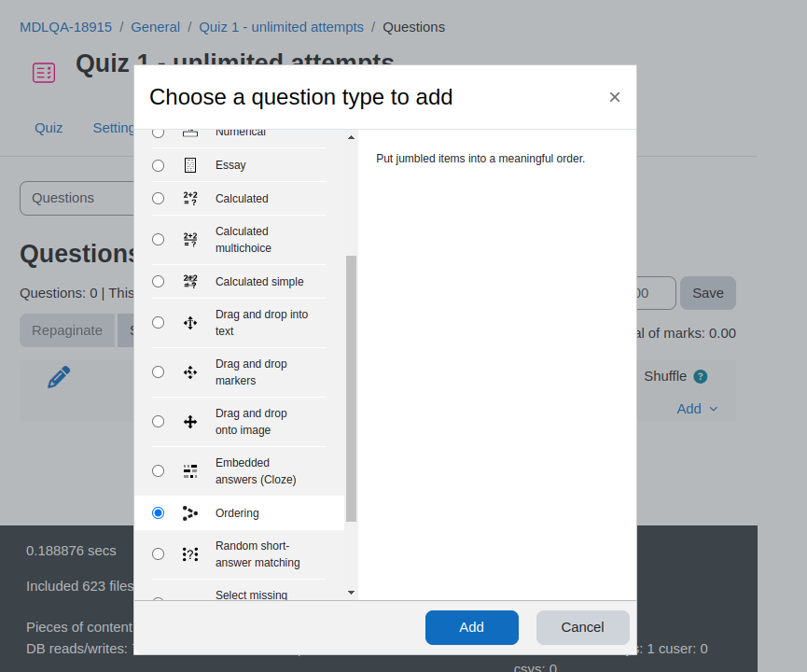
Task: Open the Quiz tab
Action: [49, 128]
